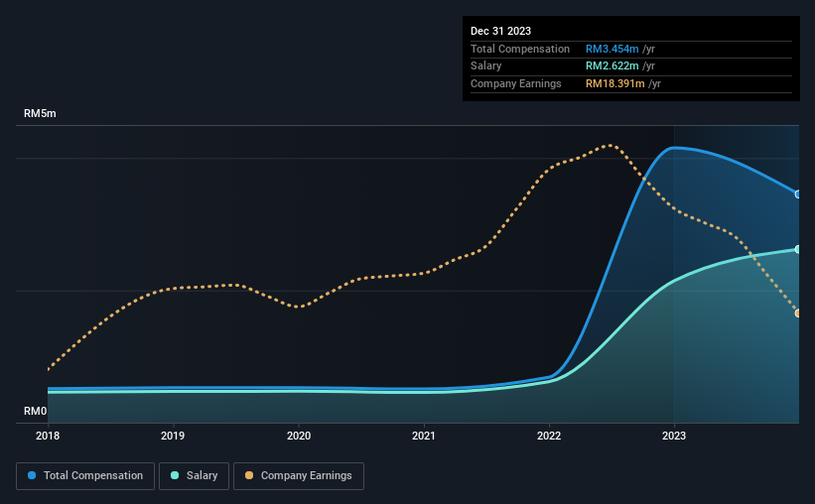This screenshot has height=504, width=815.
Task: Toggle the Salary legend button
Action: click(x=194, y=476)
